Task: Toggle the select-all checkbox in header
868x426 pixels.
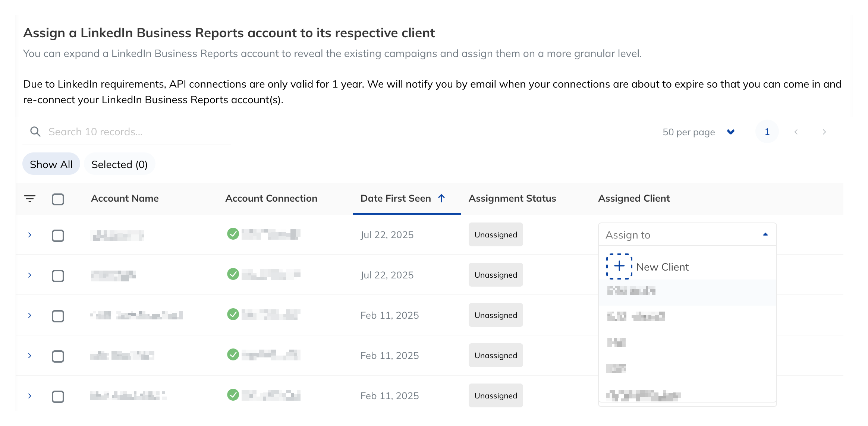Action: 58,199
